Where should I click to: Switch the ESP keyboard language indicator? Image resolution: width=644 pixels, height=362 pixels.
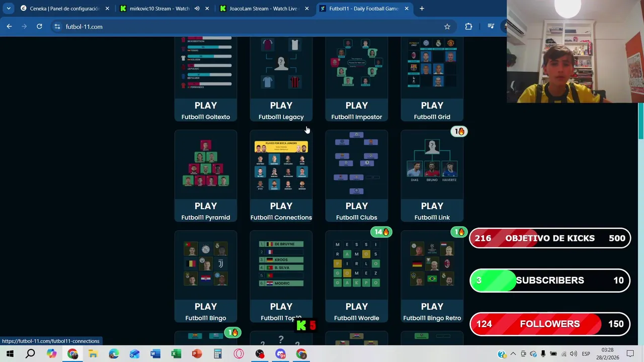point(586,354)
